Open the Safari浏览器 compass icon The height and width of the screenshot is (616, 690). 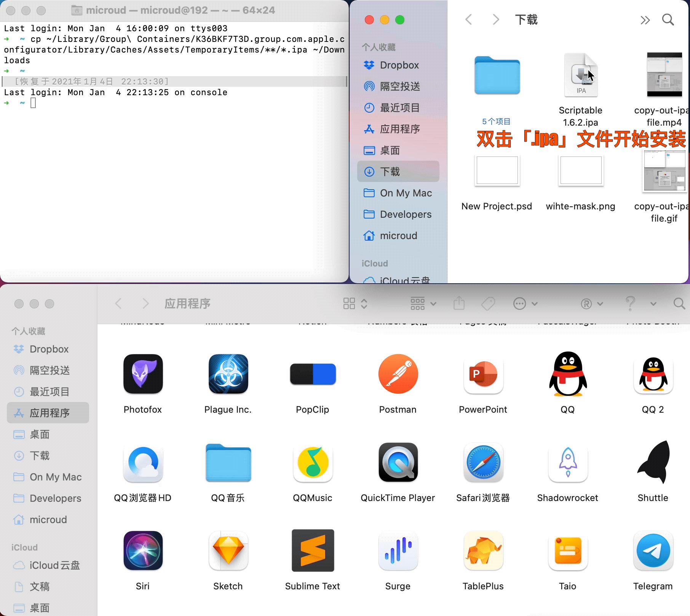pos(483,462)
